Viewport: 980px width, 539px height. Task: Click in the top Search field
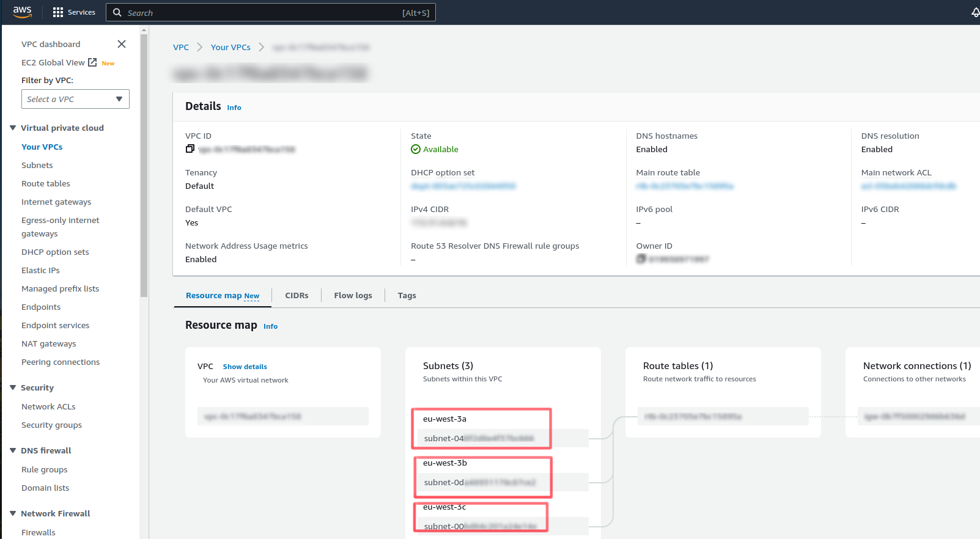(x=271, y=12)
